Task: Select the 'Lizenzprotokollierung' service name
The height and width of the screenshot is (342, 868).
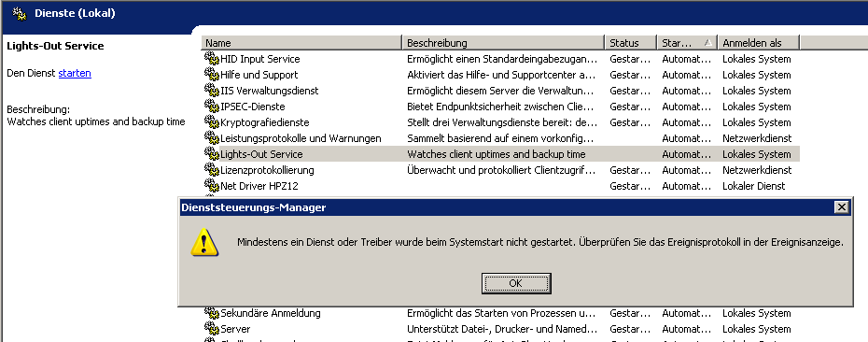Action: coord(267,170)
